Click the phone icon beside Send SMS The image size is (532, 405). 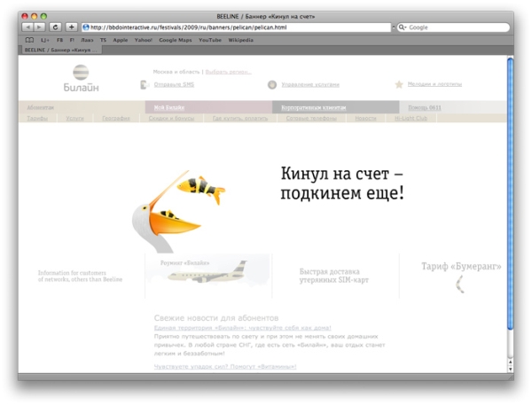(145, 84)
